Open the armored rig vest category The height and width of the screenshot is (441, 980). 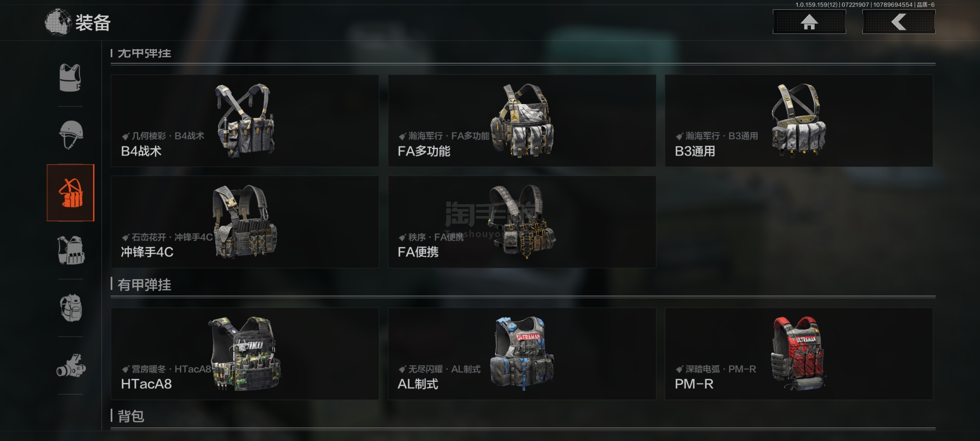click(x=70, y=250)
